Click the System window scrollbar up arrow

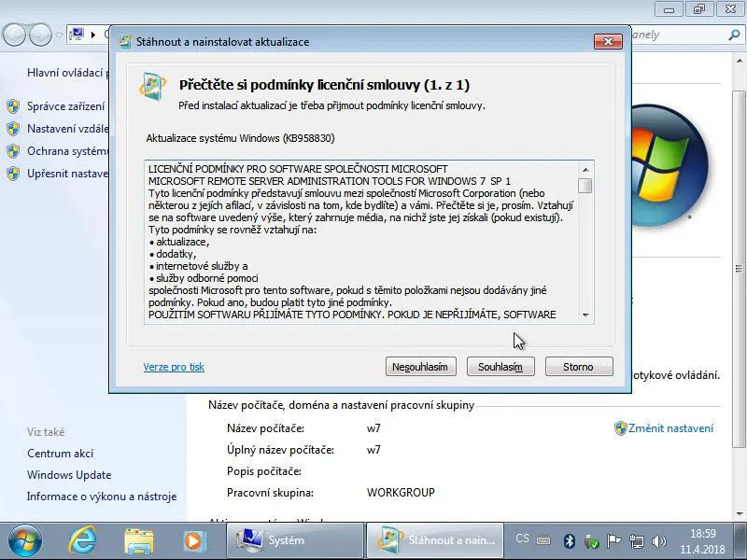pos(740,62)
